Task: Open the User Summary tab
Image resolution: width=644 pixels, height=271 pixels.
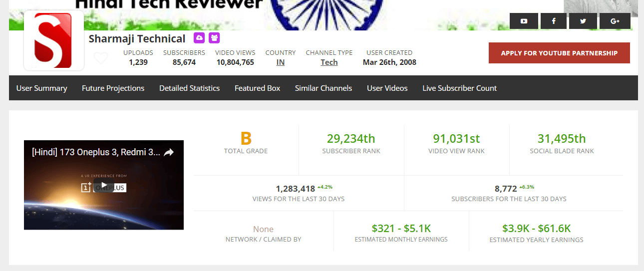Action: [41, 88]
